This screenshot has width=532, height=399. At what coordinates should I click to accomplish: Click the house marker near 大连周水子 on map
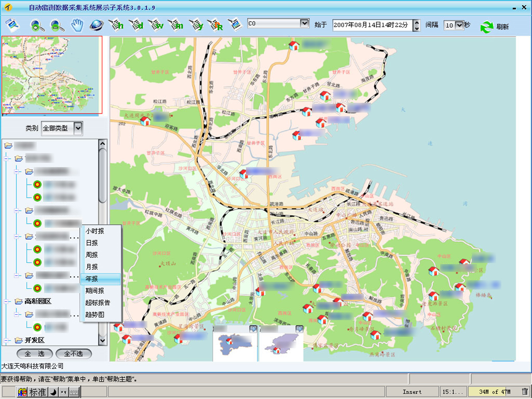[145, 121]
